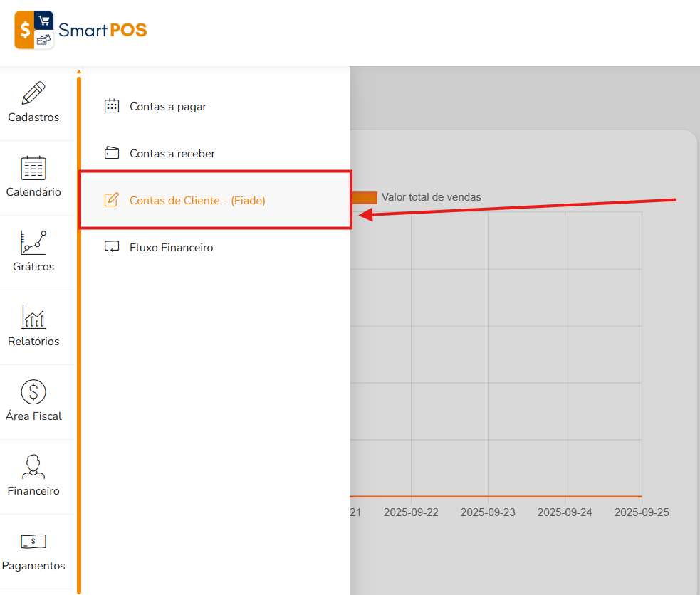Open the Calendário sidebar icon

coord(33,168)
